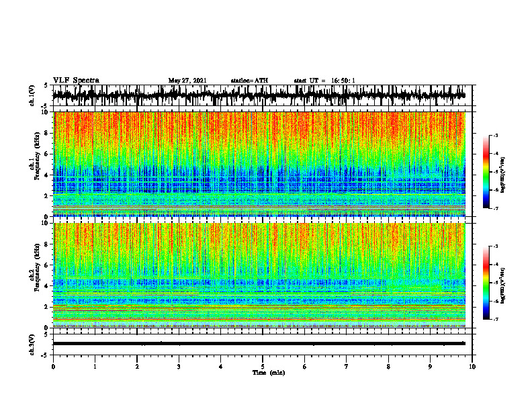This screenshot has height=411, width=532.
Task: Click the "VLF Spectra" title text
Action: [76, 81]
